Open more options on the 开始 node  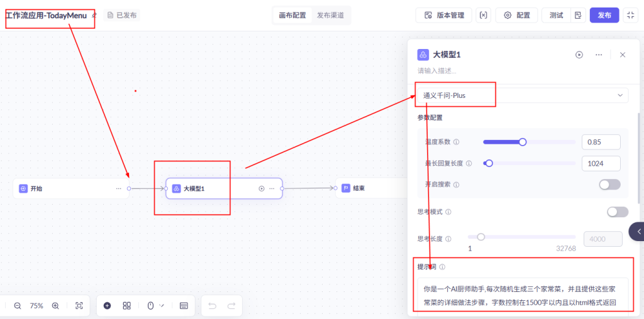pyautogui.click(x=118, y=188)
